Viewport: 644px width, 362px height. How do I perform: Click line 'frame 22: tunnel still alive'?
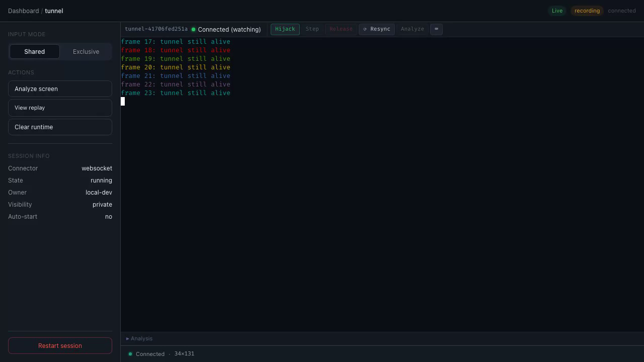click(x=176, y=84)
